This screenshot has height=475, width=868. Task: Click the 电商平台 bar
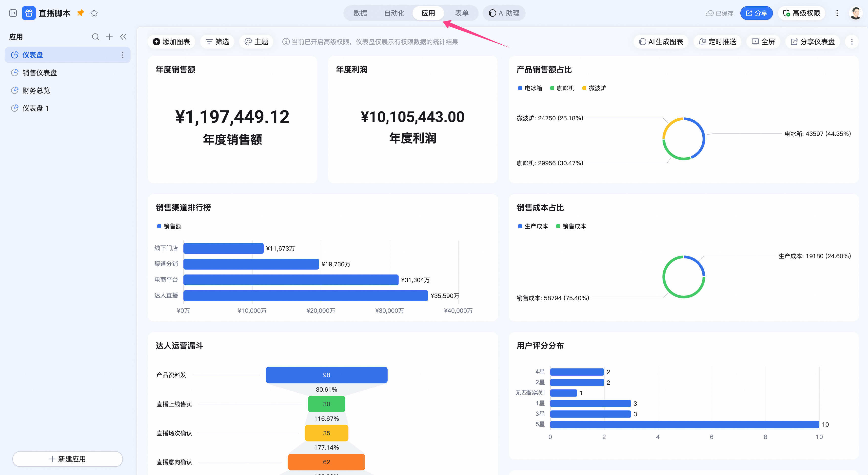tap(291, 280)
